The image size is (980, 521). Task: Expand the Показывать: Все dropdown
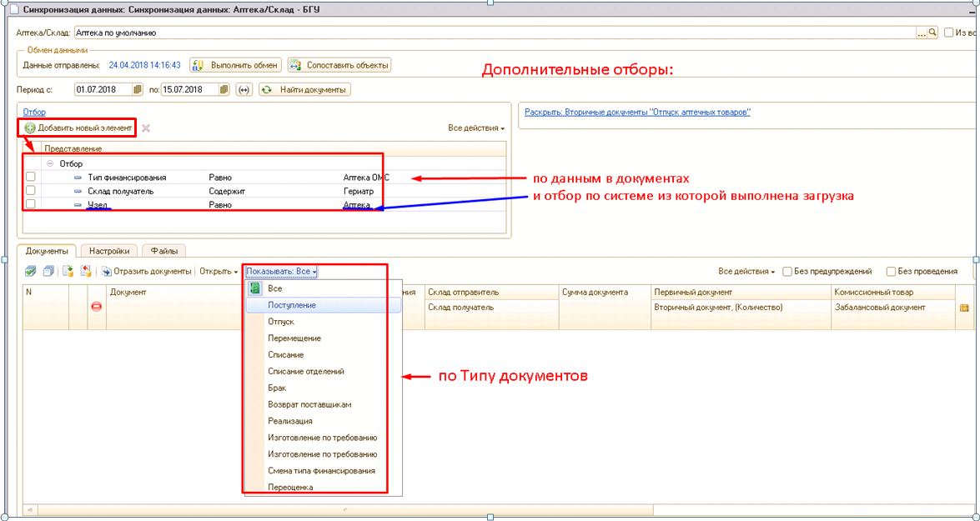(x=281, y=272)
